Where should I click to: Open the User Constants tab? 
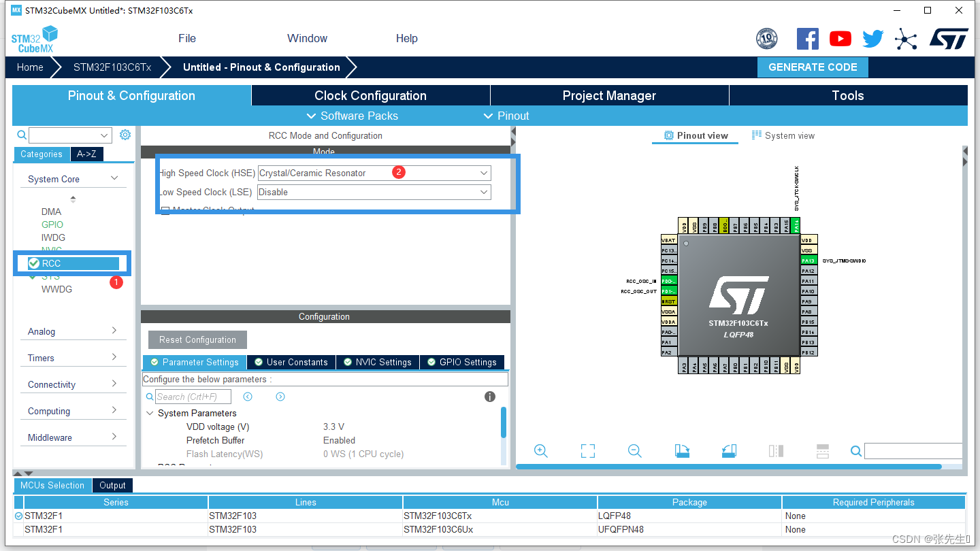(x=291, y=362)
